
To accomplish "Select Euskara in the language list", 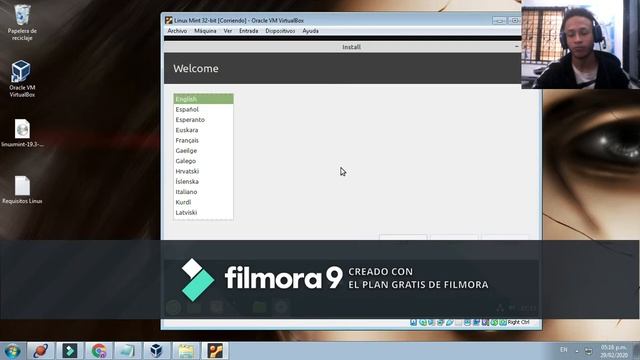I will click(x=203, y=130).
